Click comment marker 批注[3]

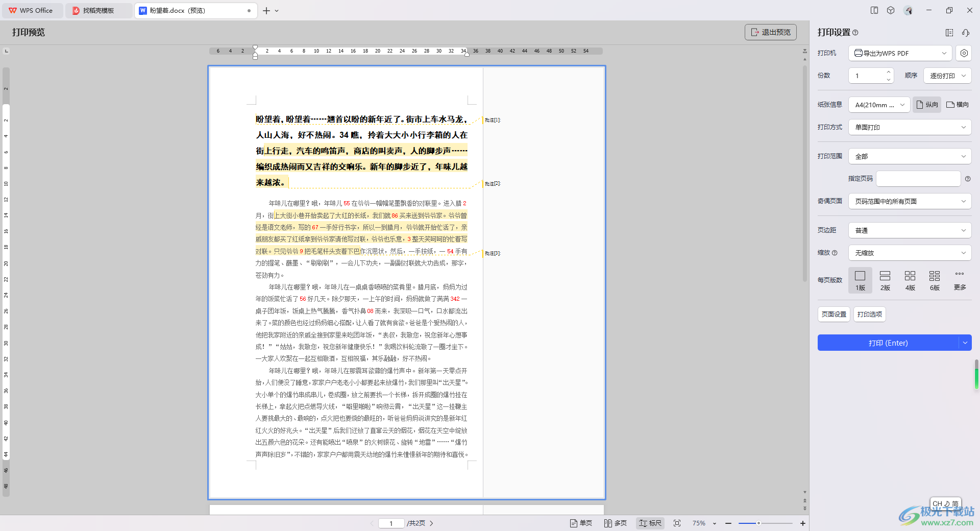(493, 253)
